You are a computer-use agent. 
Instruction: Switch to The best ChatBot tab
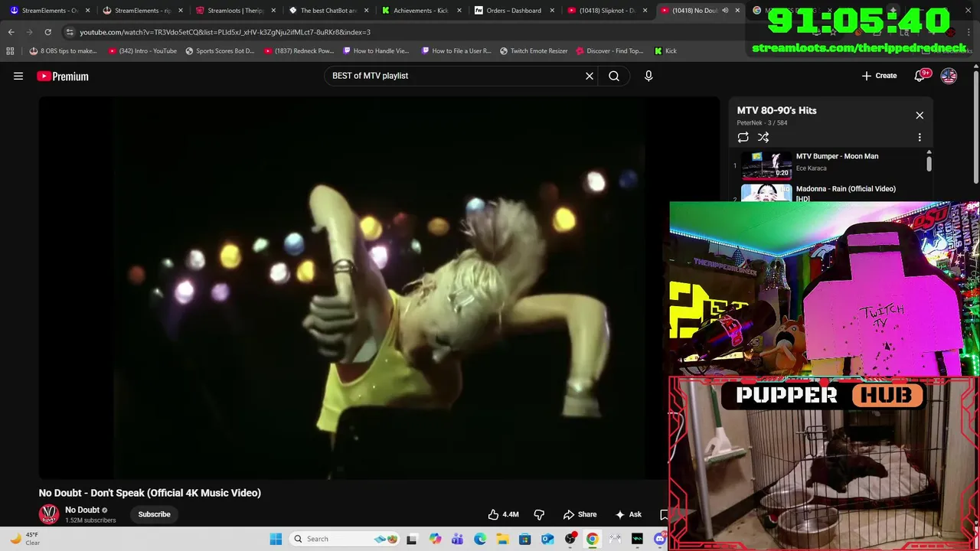(328, 11)
